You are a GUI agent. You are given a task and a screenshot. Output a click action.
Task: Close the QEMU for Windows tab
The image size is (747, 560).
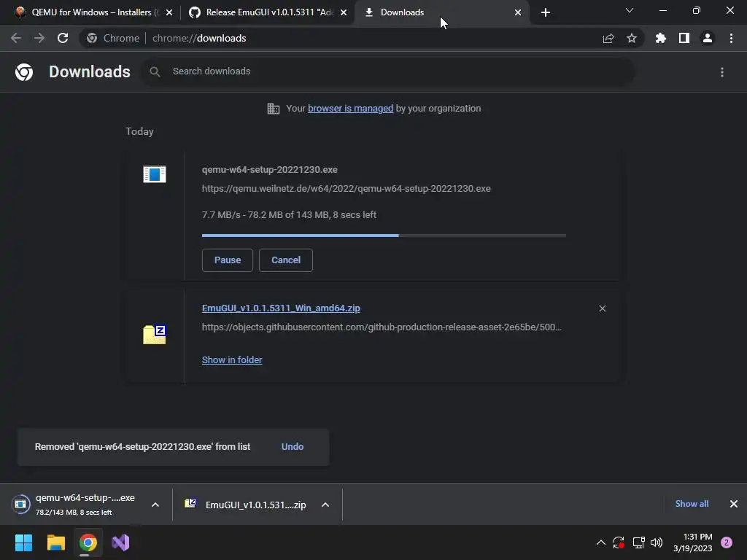pyautogui.click(x=169, y=13)
